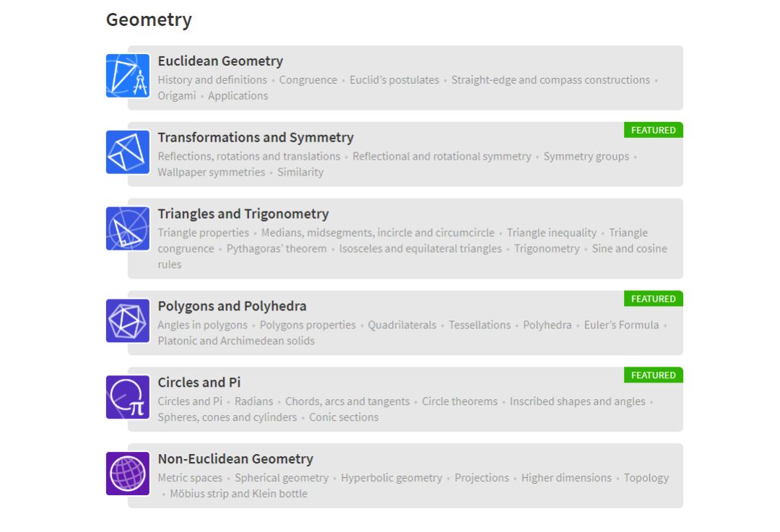This screenshot has width=780, height=532.
Task: Open the Circles and Pi icon
Action: coord(128,397)
